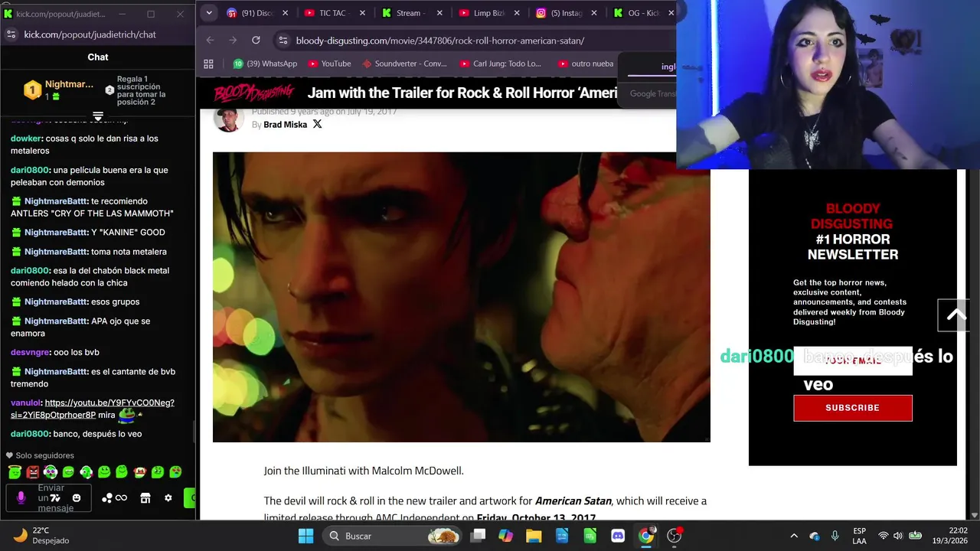Click Brad Miska's author avatar
Viewport: 980px width, 551px height.
(x=227, y=119)
